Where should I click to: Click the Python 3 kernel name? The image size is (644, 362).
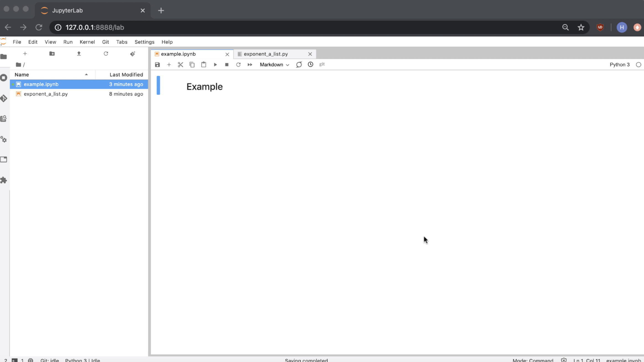(x=619, y=65)
